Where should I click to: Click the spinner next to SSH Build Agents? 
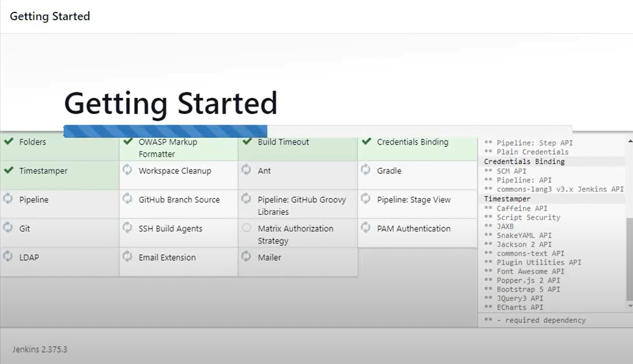coord(127,227)
